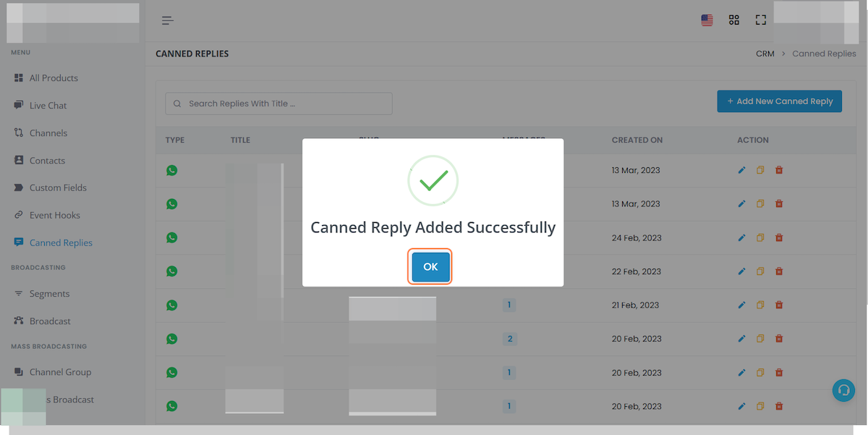The width and height of the screenshot is (868, 435).
Task: Copy the 24 Feb, 2023 canned reply
Action: click(760, 237)
